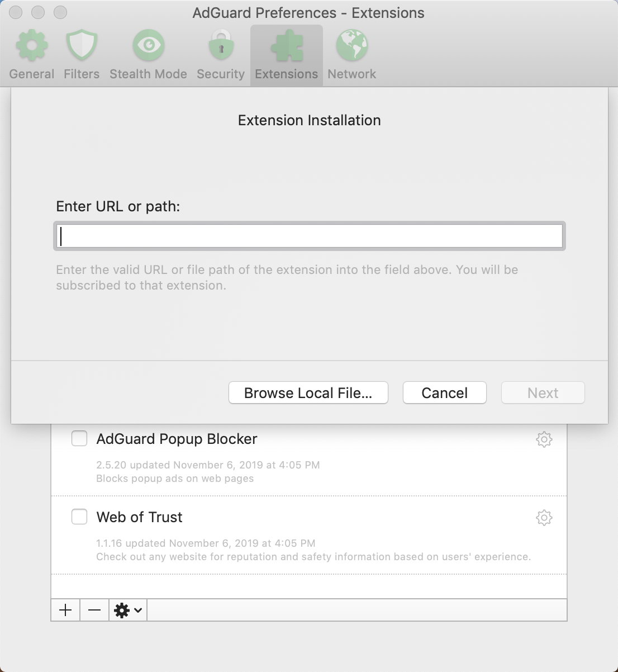Cancel the extension installation dialog
Viewport: 618px width, 672px height.
click(444, 393)
